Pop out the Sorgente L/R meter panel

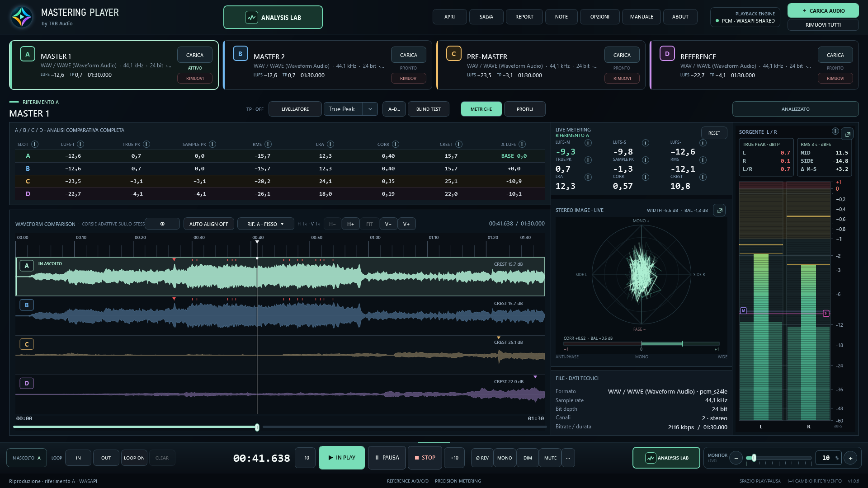pos(847,134)
